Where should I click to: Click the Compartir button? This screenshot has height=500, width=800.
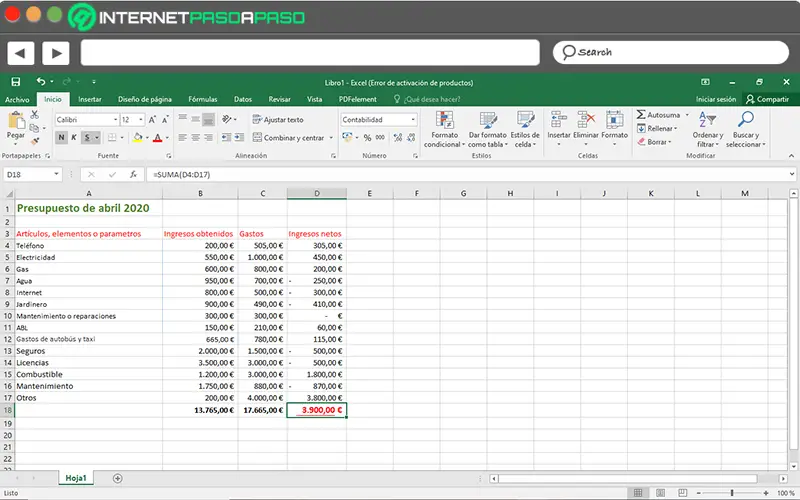767,99
